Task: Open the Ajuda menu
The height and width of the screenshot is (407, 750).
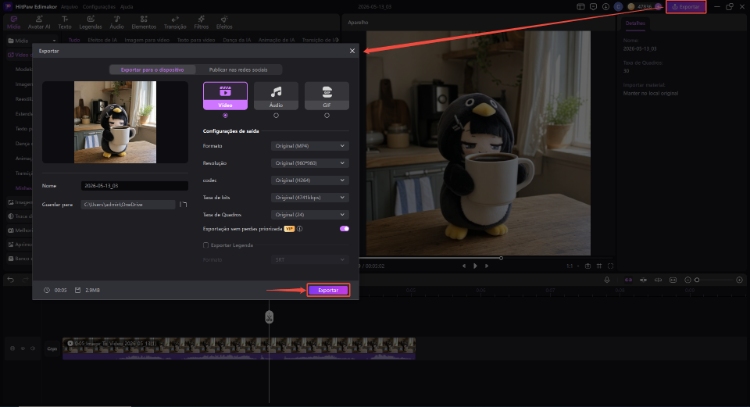Action: click(127, 7)
